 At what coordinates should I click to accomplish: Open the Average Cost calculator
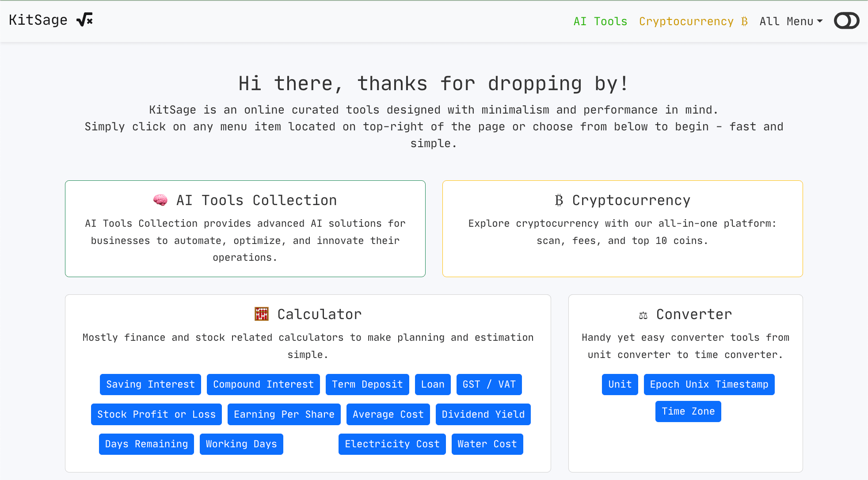pos(388,415)
